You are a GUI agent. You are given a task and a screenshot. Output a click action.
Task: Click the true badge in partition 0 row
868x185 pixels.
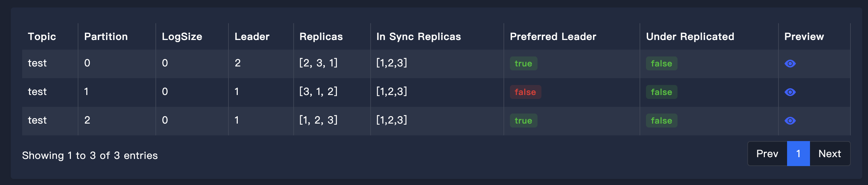tap(523, 64)
